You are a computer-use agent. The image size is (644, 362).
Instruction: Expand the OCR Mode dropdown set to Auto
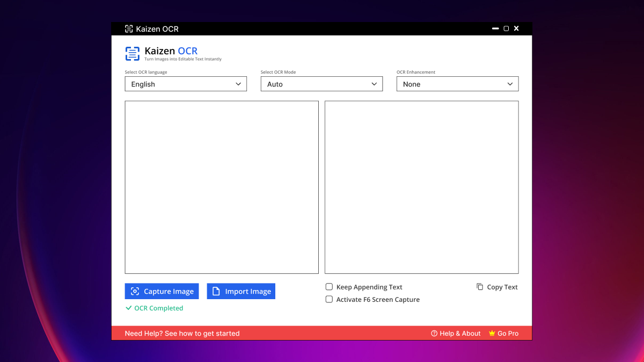[x=321, y=84]
